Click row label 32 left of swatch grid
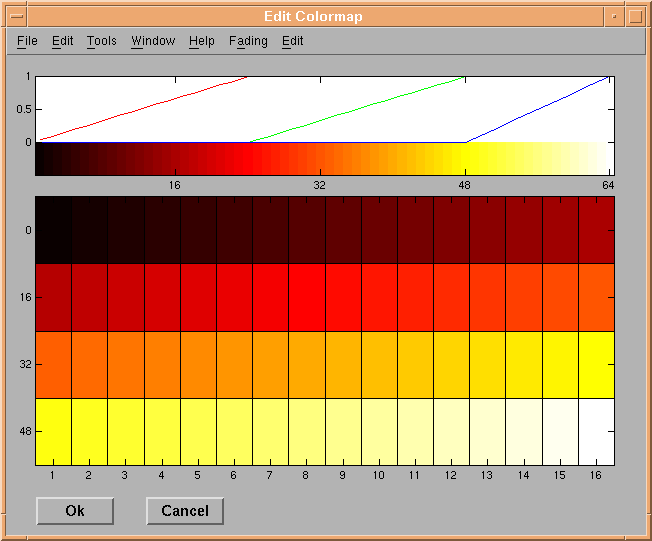 coord(25,364)
